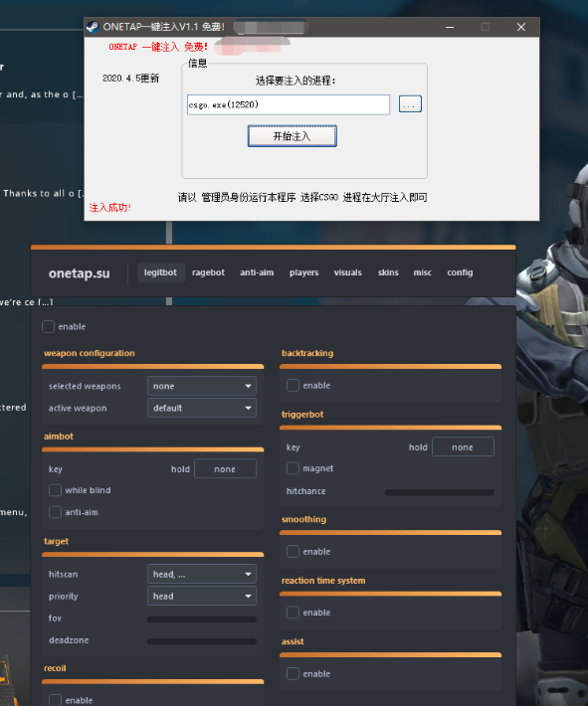Click the fov slider track
Screen dimensions: 588x706
click(202, 619)
